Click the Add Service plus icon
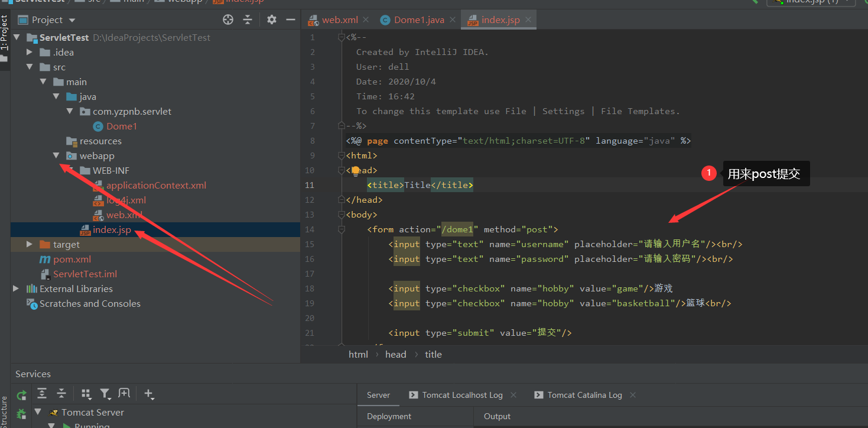 point(149,394)
